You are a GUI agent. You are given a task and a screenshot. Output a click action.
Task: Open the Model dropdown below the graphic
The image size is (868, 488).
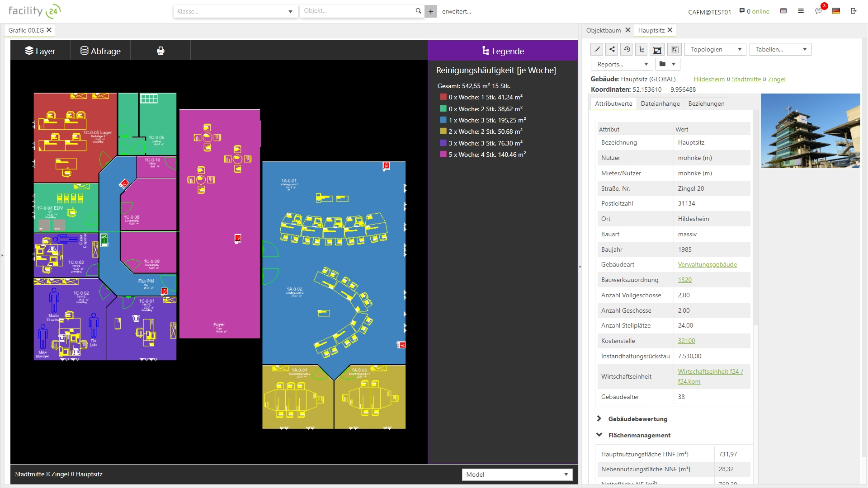pyautogui.click(x=517, y=474)
